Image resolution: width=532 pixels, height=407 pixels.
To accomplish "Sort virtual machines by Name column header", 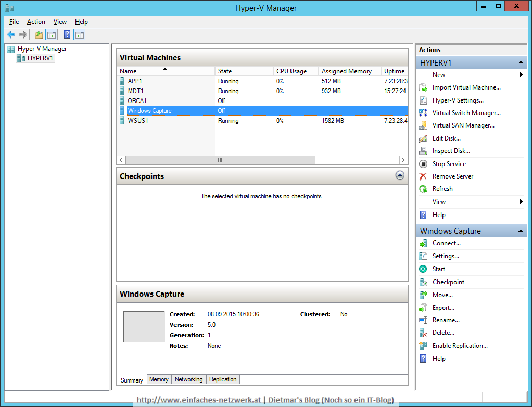I will [x=166, y=71].
